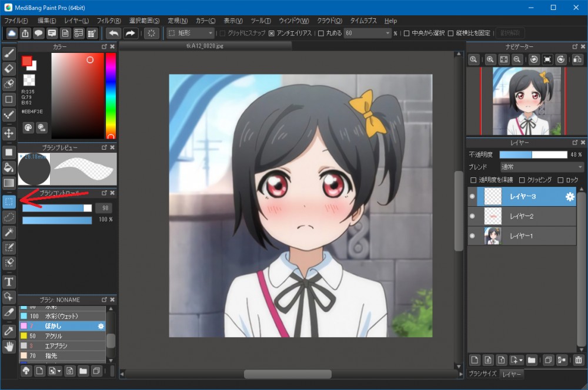The image size is (588, 390).
Task: Delete the layer with the trash icon
Action: coord(578,360)
